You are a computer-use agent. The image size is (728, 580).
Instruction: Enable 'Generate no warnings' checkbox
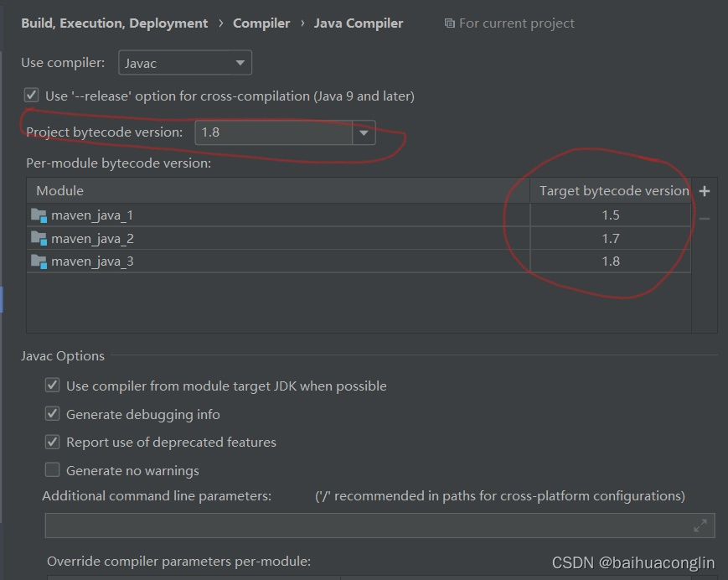coord(53,470)
